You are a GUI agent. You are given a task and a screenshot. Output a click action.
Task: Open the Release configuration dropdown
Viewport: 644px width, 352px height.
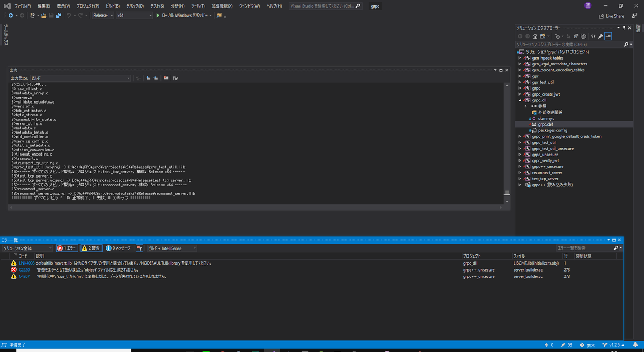103,16
